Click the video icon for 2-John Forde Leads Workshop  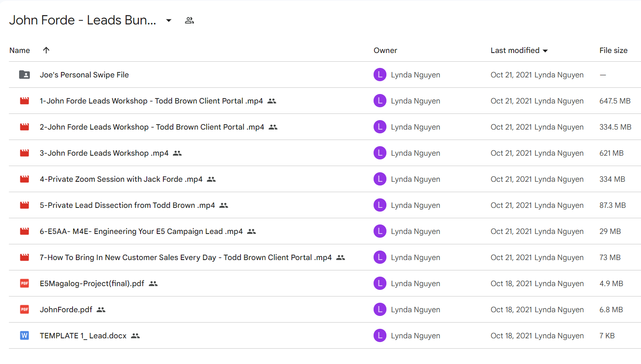[x=24, y=127]
